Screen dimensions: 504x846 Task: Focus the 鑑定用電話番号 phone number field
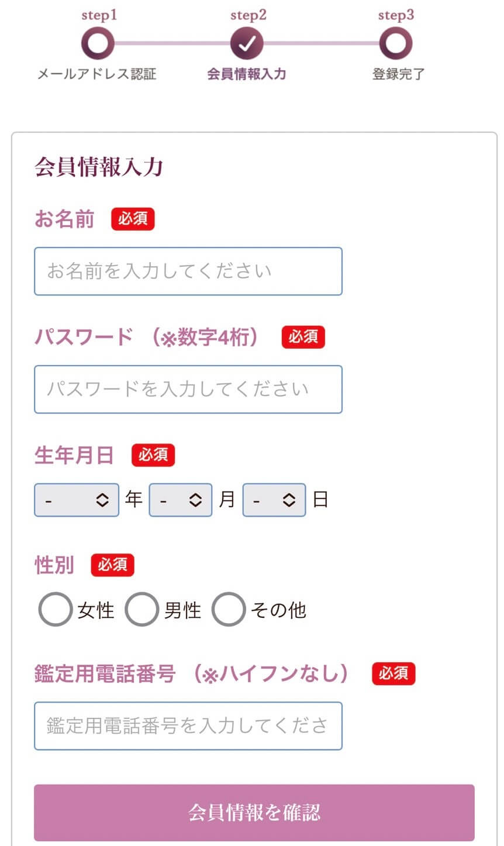(188, 726)
